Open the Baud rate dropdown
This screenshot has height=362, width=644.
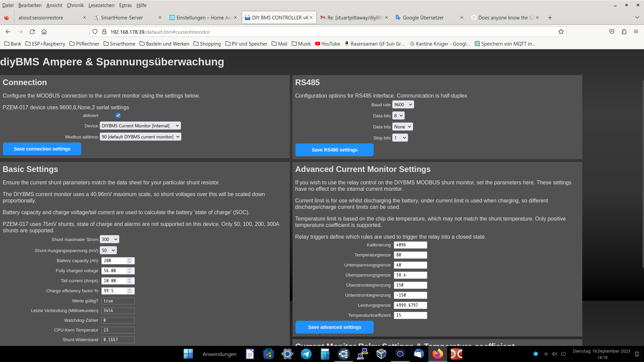pyautogui.click(x=403, y=104)
